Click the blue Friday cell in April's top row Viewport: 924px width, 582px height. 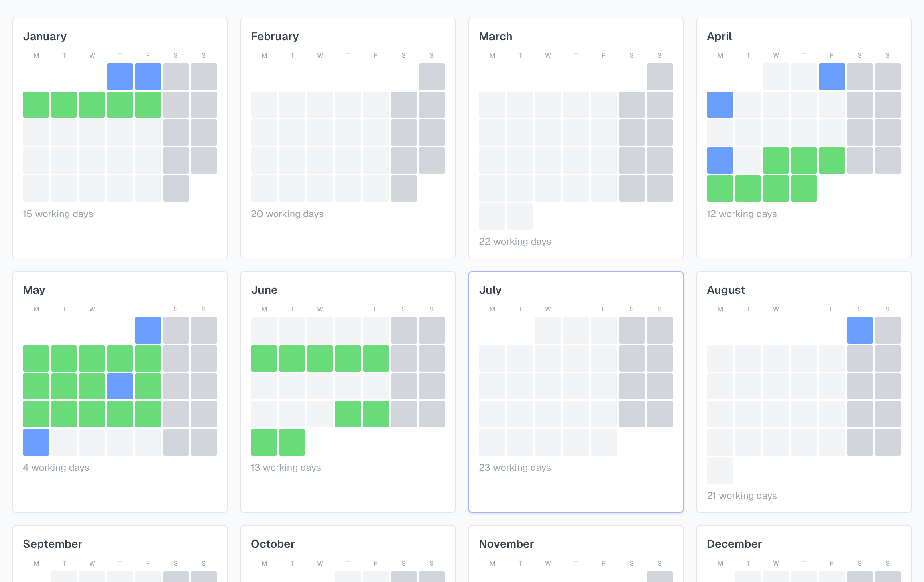(832, 76)
